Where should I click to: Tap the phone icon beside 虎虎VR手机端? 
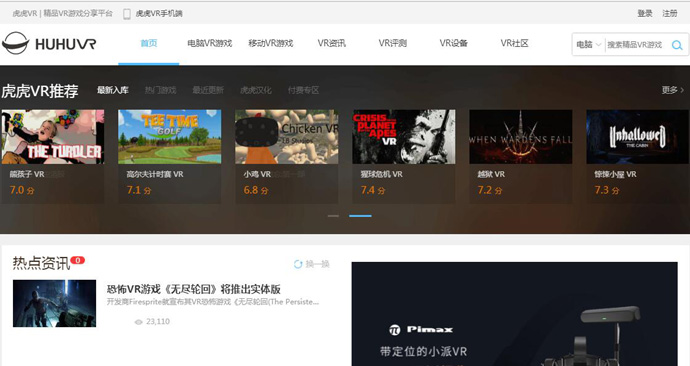tap(127, 14)
